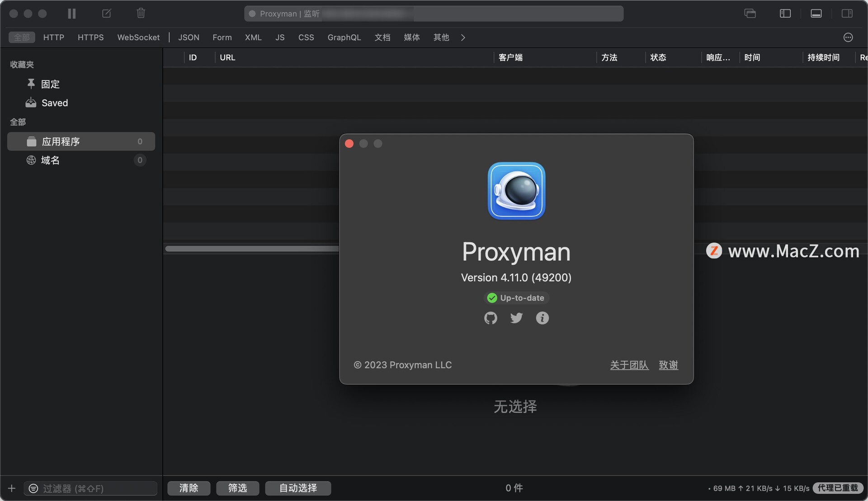Sort by the URL column header
868x501 pixels.
(227, 57)
